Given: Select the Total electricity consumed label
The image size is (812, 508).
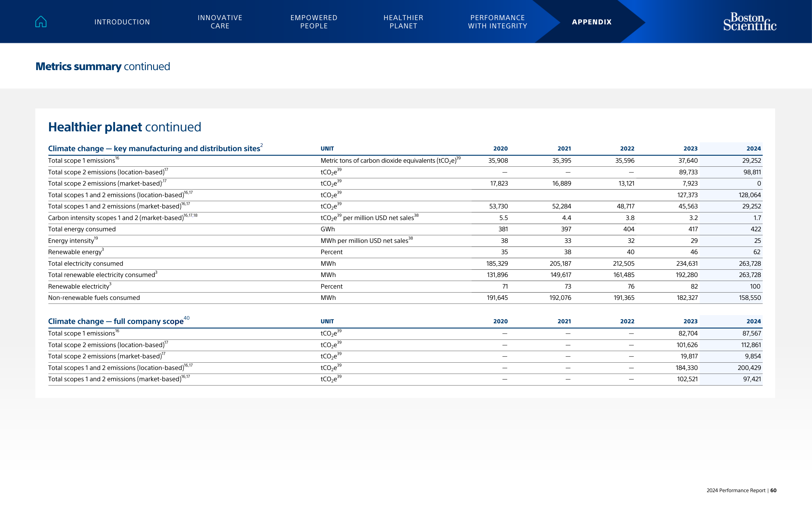Looking at the screenshot, I should [86, 263].
